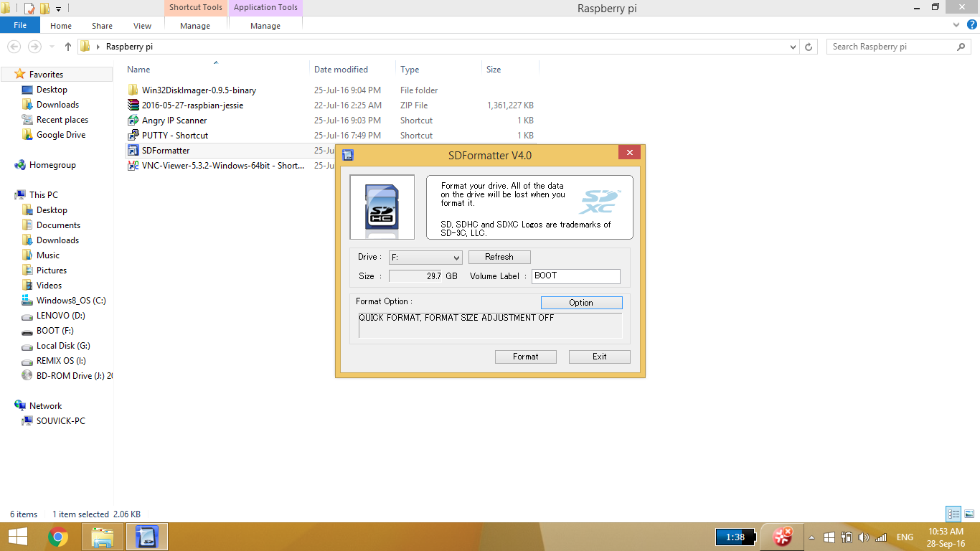Click the Refresh button in SDFormatter
Screen dimensions: 980x551
499,257
